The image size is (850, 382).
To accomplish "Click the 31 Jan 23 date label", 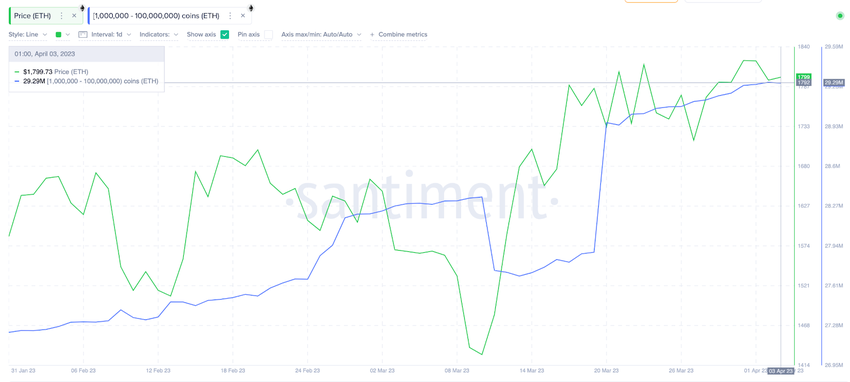I will 23,371.
